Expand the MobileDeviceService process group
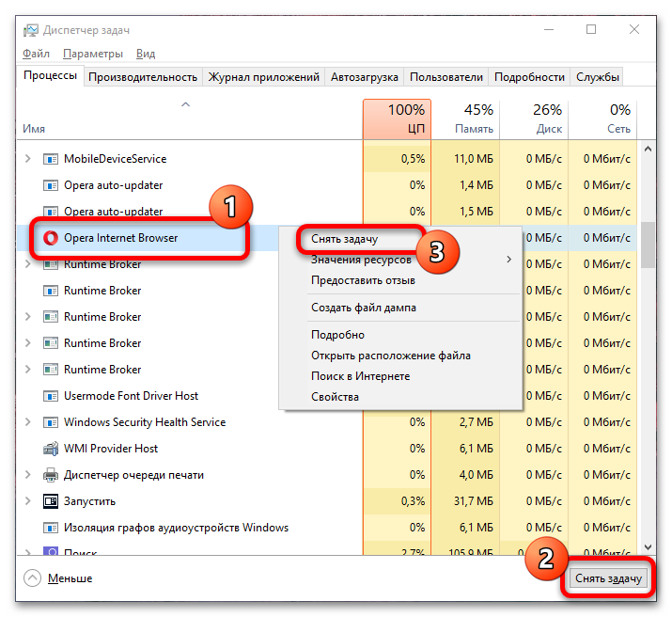 click(x=28, y=159)
